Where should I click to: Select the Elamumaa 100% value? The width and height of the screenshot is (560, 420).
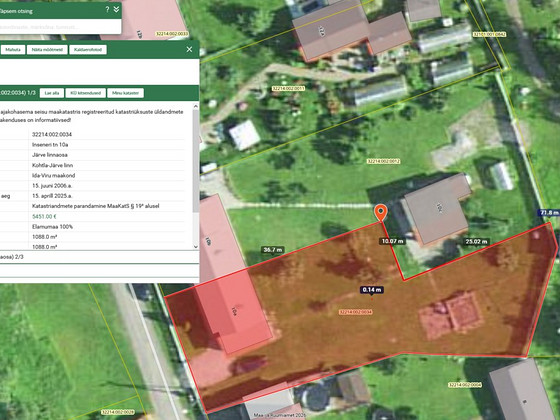pos(52,226)
